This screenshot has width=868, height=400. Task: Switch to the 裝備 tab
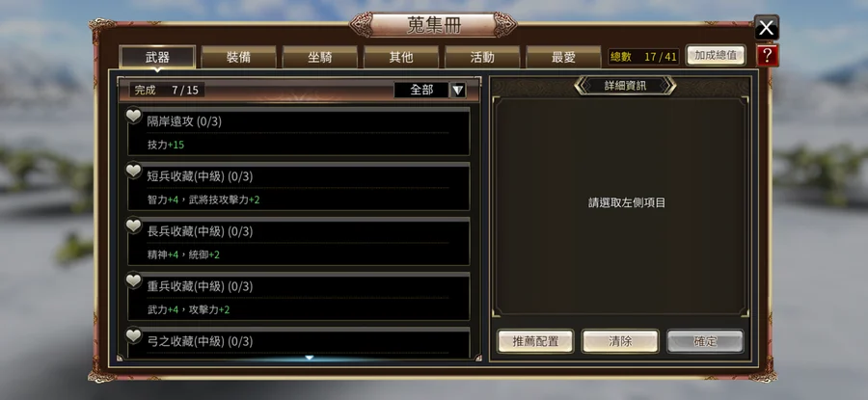click(238, 57)
